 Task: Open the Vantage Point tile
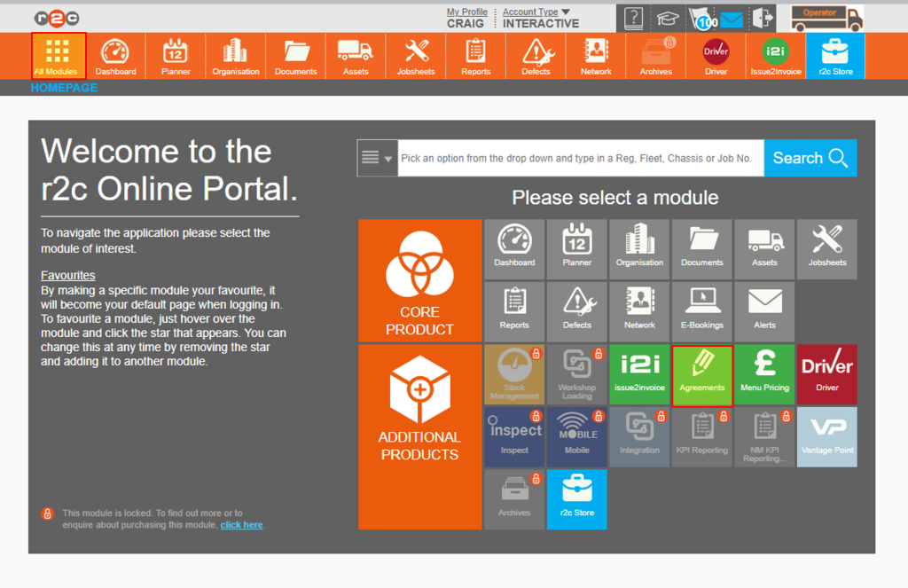827,437
